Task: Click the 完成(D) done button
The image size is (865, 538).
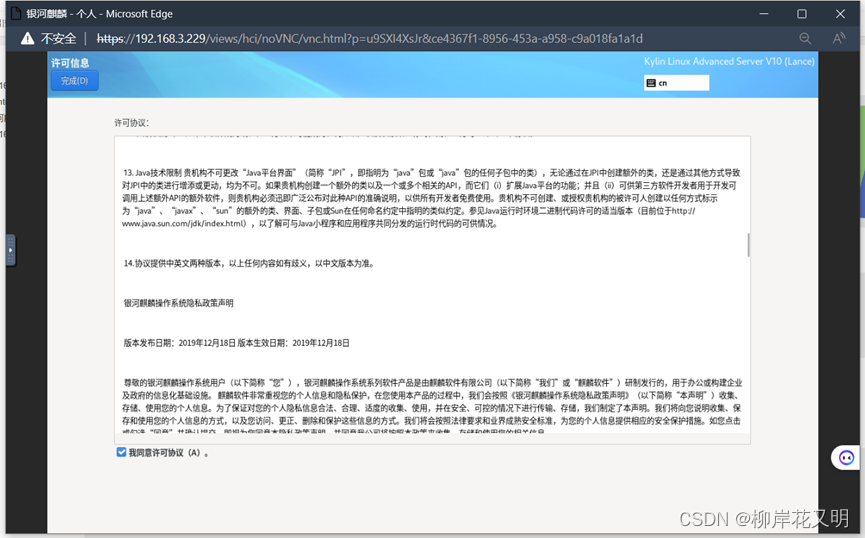Action: (74, 81)
